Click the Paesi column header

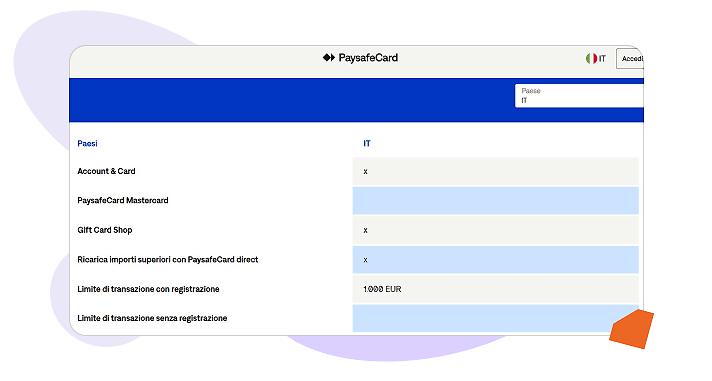click(x=87, y=143)
